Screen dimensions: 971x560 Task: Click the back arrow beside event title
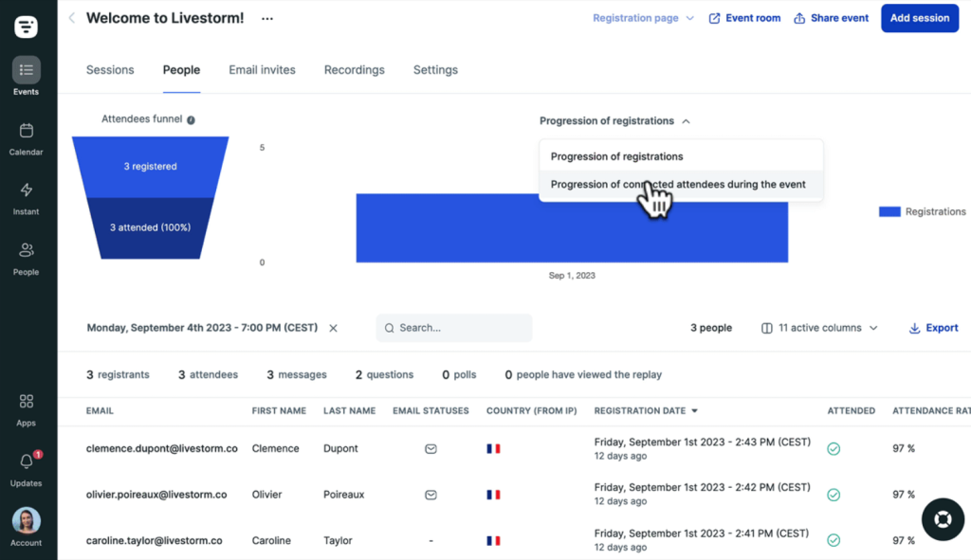72,18
